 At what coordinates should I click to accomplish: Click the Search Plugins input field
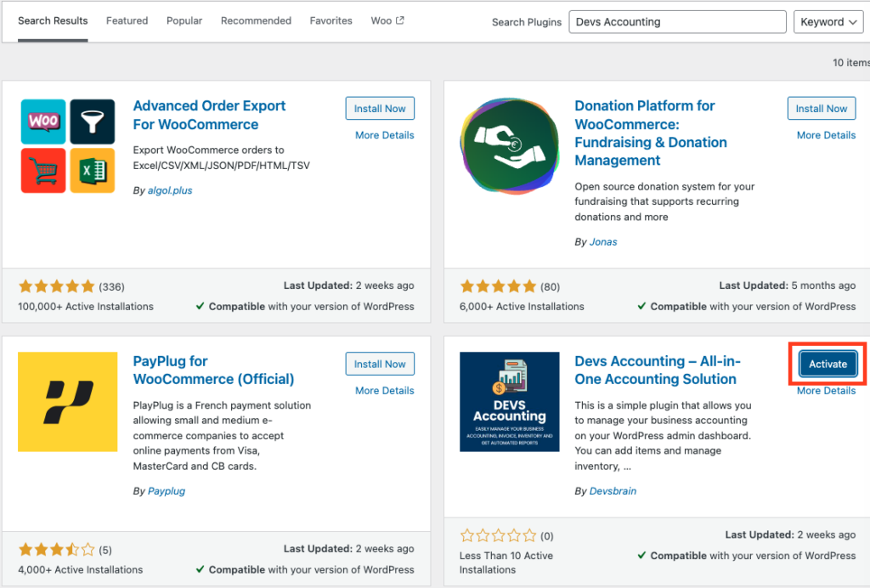click(x=677, y=21)
